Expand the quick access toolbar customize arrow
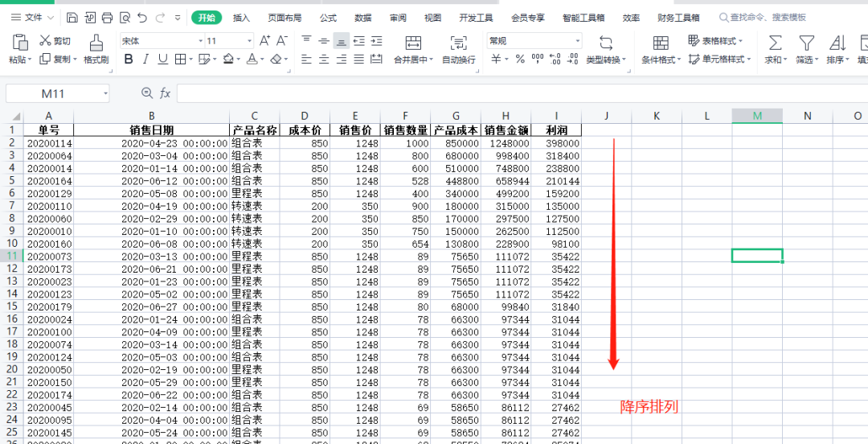Screen dimensions: 868x444 pyautogui.click(x=177, y=18)
